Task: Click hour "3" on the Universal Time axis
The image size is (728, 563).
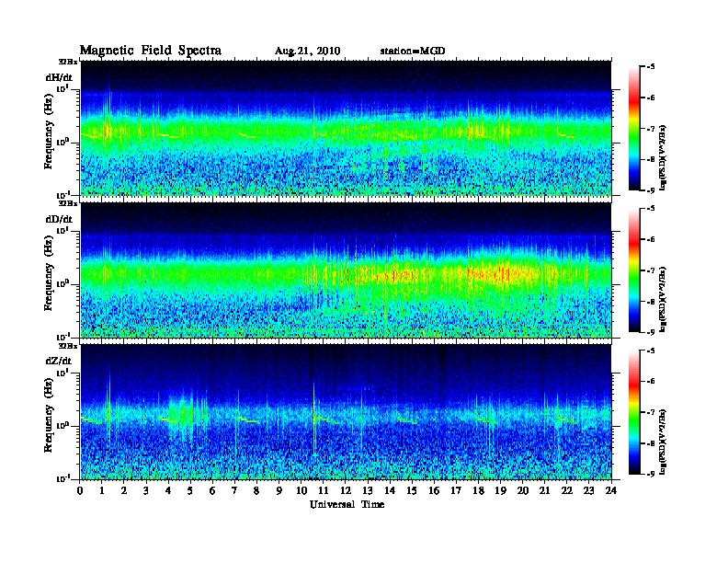Action: (x=146, y=491)
